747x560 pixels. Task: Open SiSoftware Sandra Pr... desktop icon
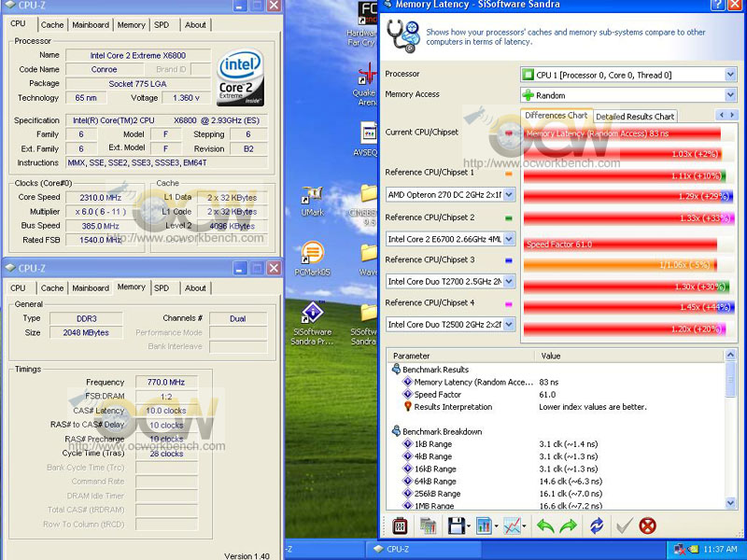click(313, 324)
